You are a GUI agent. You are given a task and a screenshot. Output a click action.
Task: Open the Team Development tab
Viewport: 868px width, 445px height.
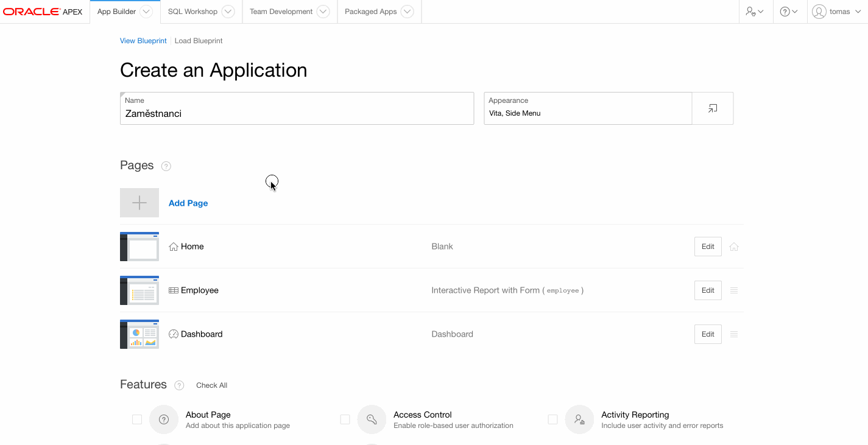[x=281, y=12]
